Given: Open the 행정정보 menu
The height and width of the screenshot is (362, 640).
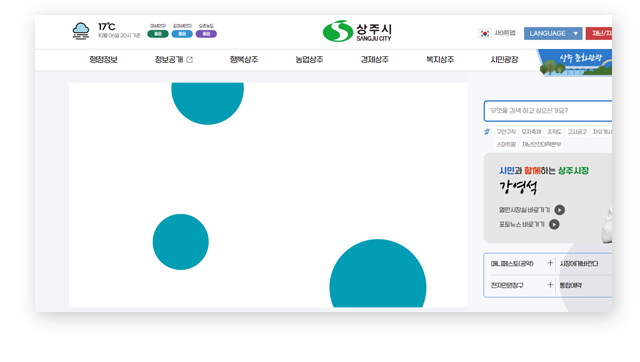Looking at the screenshot, I should [103, 60].
